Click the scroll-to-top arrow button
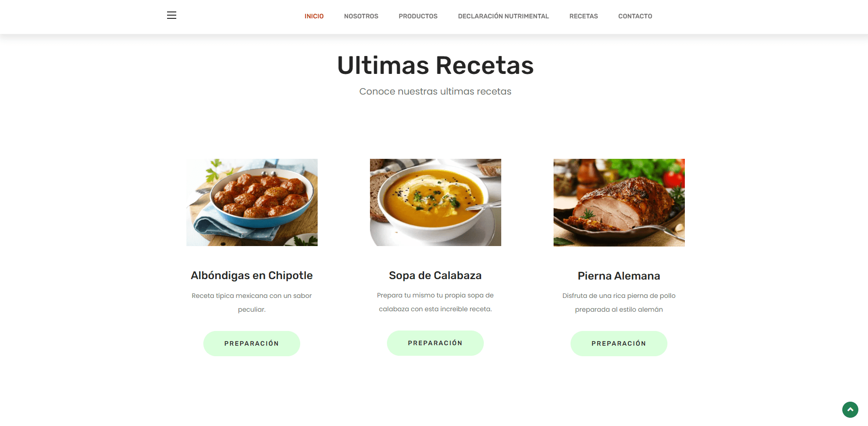The height and width of the screenshot is (426, 868). point(850,409)
